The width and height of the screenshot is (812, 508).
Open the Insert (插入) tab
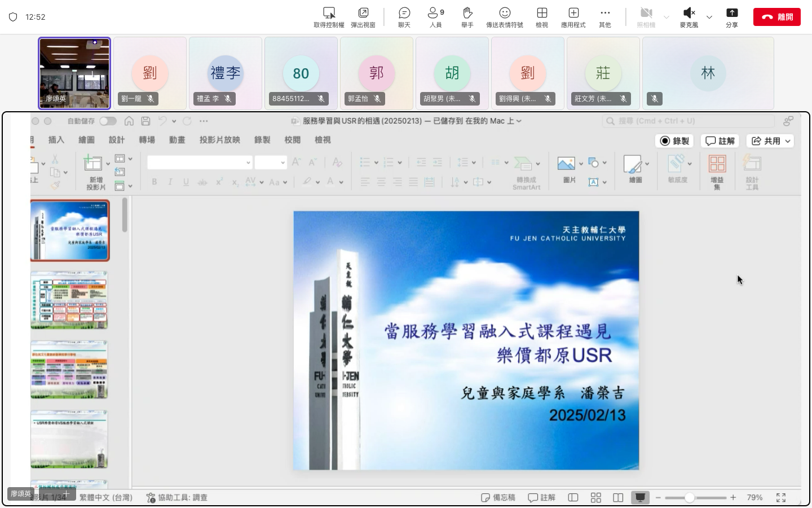56,140
